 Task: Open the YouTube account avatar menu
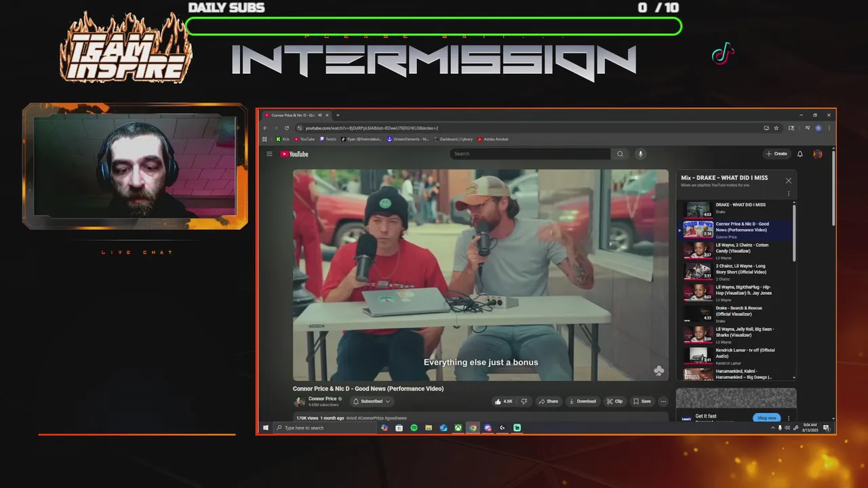(x=818, y=154)
